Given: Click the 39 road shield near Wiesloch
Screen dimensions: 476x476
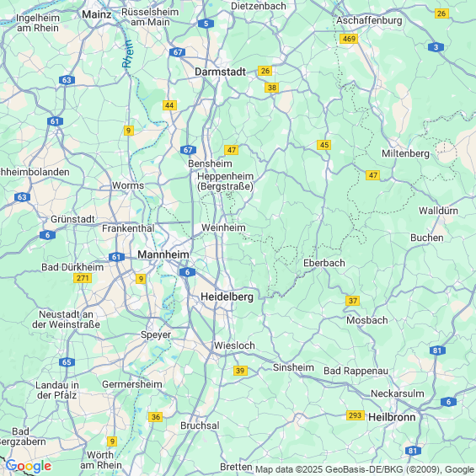Looking at the screenshot, I should pyautogui.click(x=240, y=371).
